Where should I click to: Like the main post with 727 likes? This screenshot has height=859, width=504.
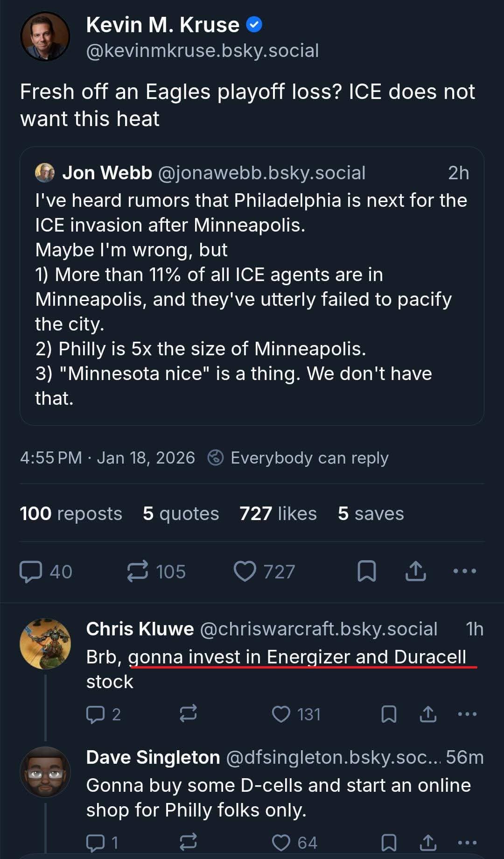pyautogui.click(x=245, y=571)
